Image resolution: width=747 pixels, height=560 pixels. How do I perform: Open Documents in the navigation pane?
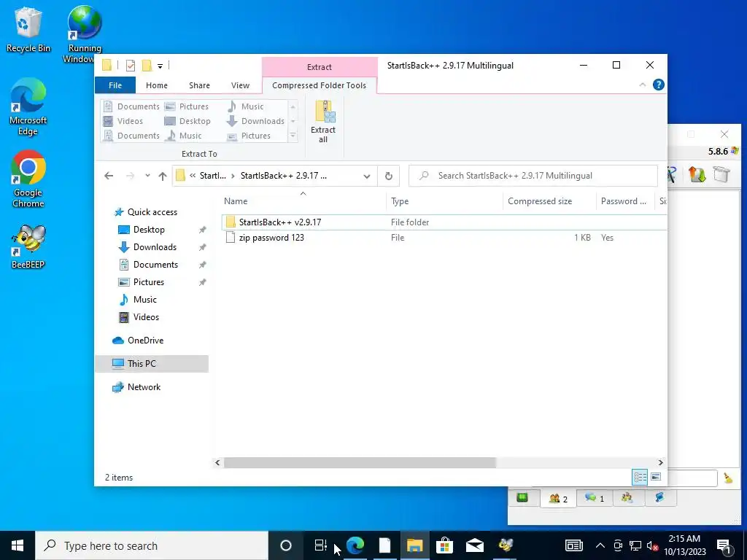[155, 265]
